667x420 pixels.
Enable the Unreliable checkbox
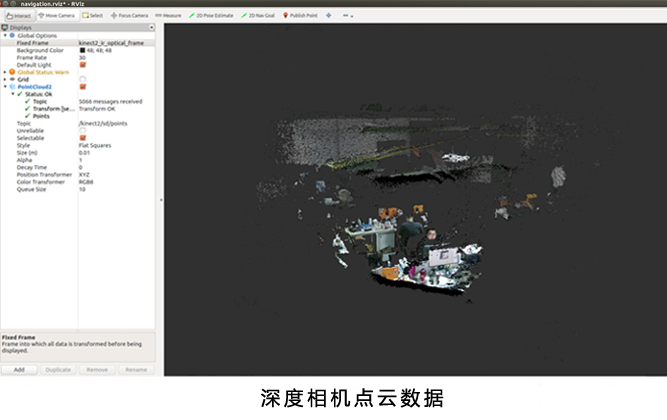pos(83,130)
